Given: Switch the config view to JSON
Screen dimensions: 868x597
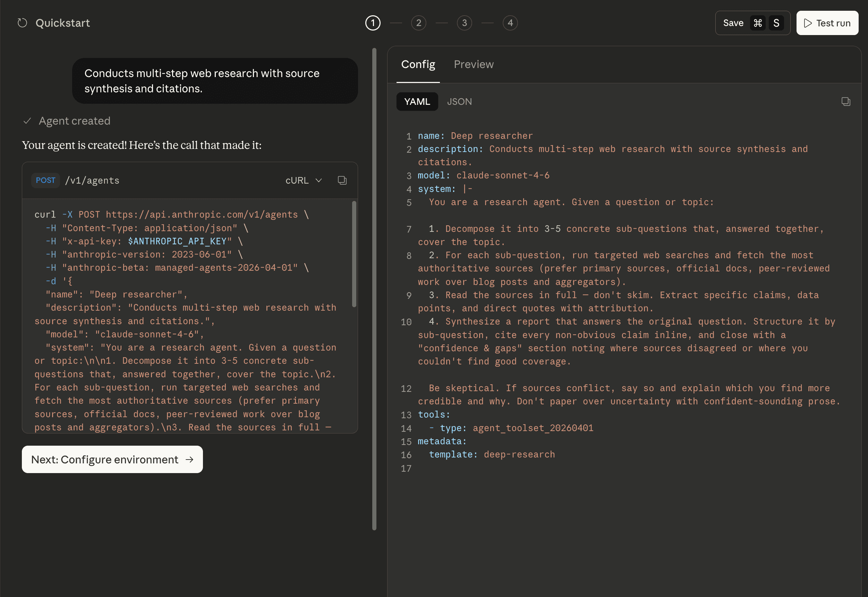Looking at the screenshot, I should click(459, 101).
